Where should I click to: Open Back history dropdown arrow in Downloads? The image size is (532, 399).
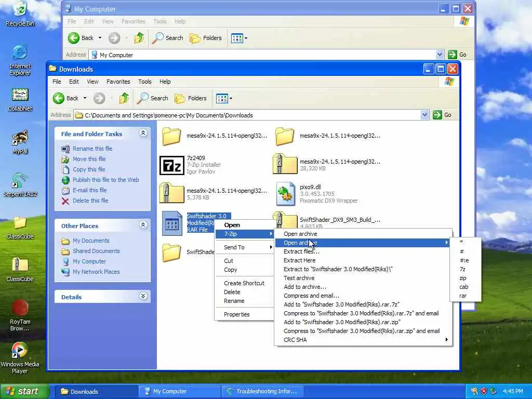[85, 98]
